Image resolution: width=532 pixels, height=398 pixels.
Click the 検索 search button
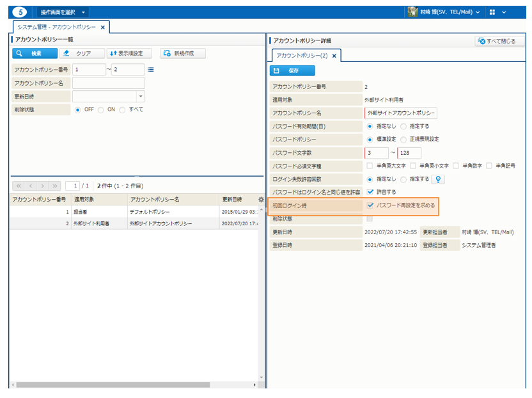coord(35,53)
